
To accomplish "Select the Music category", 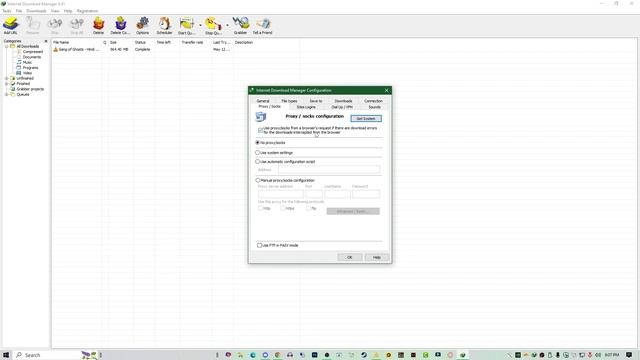I will pyautogui.click(x=27, y=62).
